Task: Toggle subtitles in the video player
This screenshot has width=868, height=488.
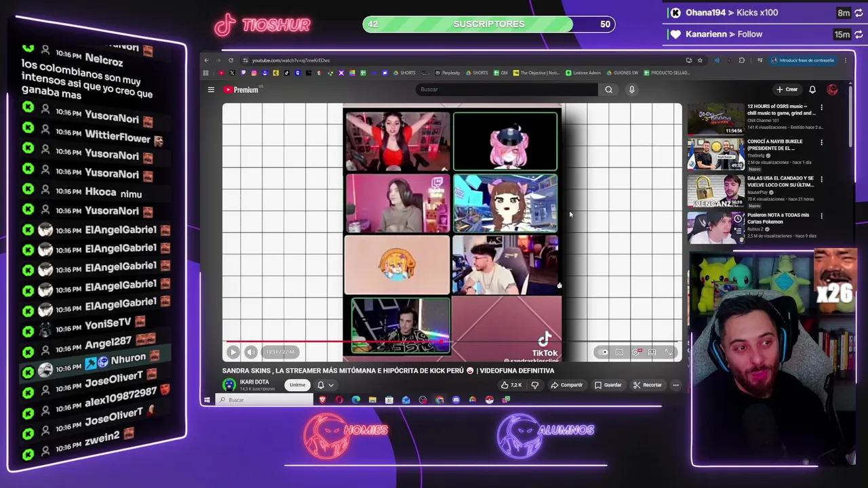Action: click(619, 352)
